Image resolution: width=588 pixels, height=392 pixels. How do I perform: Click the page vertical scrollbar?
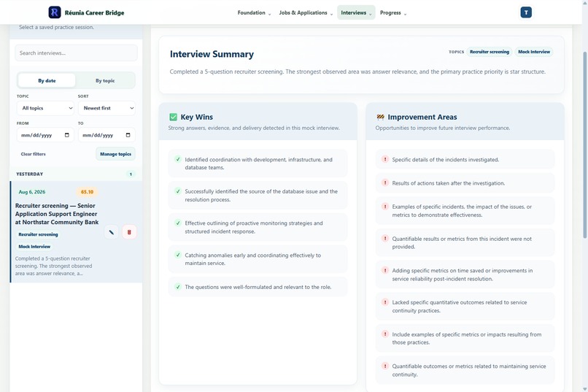(584, 145)
